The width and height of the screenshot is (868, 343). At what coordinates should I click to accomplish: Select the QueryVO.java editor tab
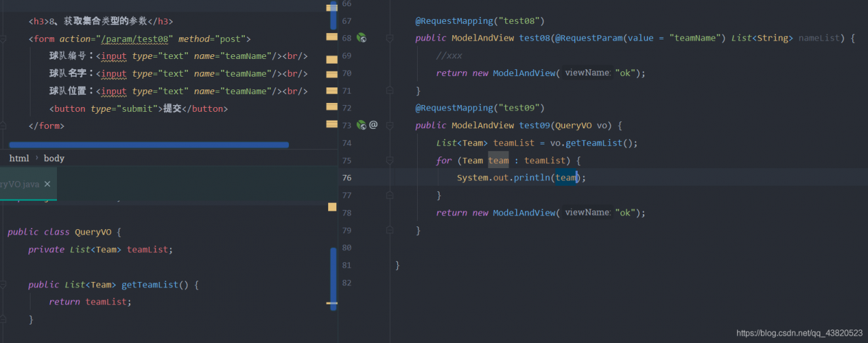[x=19, y=184]
